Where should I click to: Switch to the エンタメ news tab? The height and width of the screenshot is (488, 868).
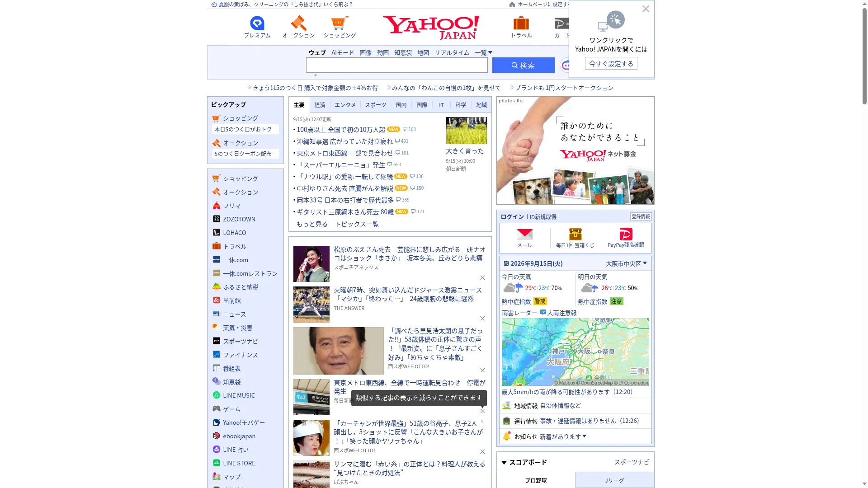click(x=345, y=105)
